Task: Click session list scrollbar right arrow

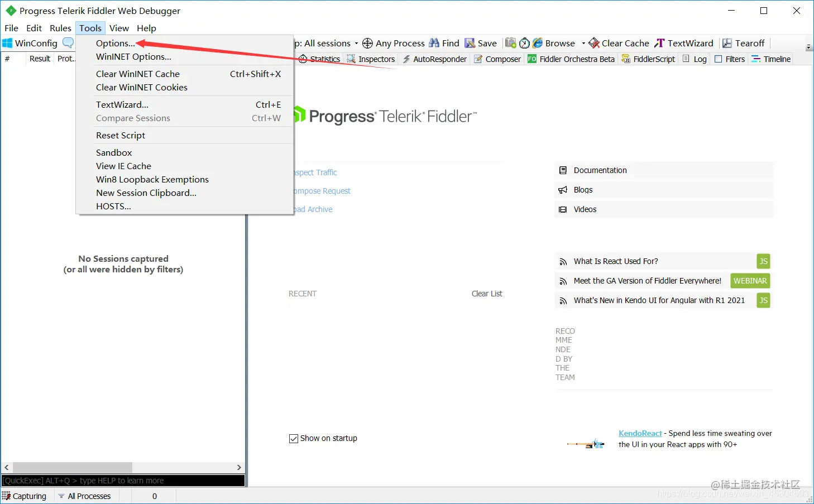Action: (239, 467)
